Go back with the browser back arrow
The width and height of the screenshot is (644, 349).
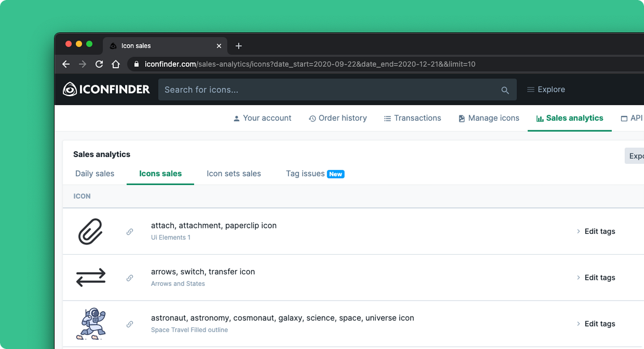pos(66,64)
